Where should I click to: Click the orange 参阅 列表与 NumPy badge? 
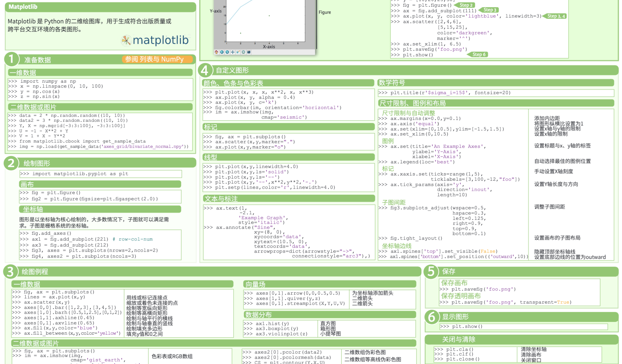(157, 59)
